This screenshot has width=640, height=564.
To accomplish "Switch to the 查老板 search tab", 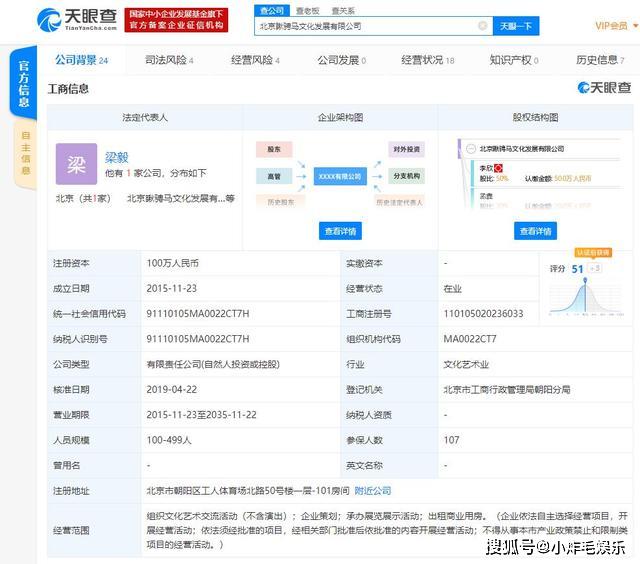I will coord(307,11).
